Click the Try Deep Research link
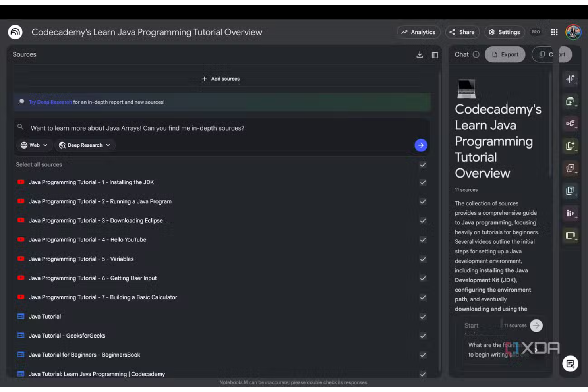The image size is (588, 392). 50,102
